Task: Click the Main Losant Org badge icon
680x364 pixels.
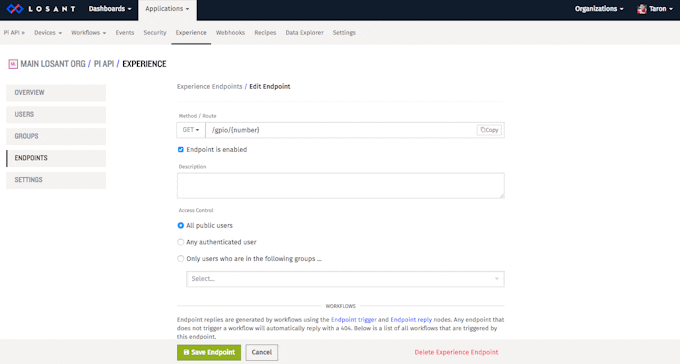Action: pyautogui.click(x=13, y=64)
